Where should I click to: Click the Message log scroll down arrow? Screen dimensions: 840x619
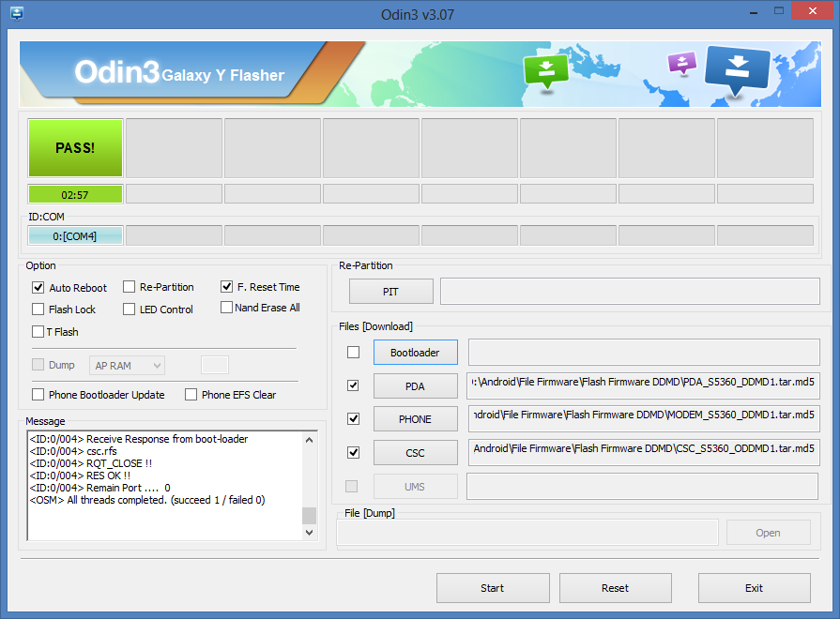point(309,533)
